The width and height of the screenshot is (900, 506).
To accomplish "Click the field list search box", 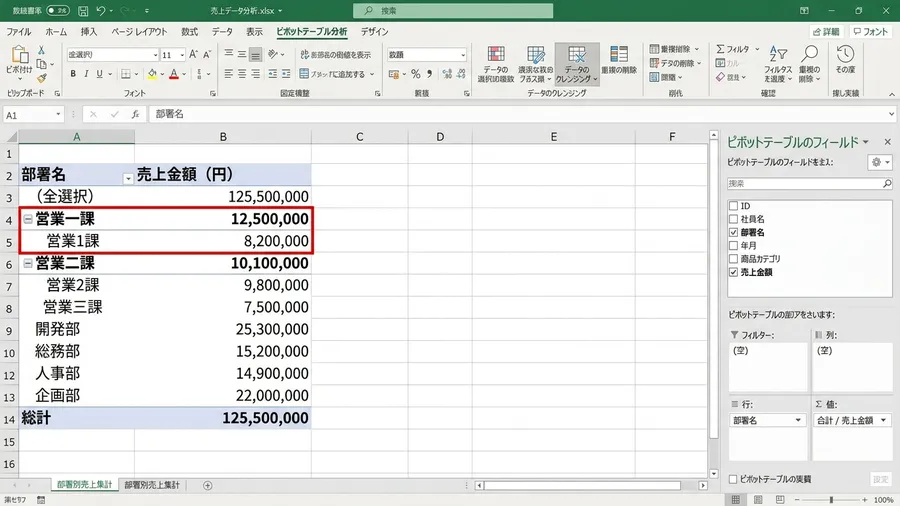I will point(809,184).
